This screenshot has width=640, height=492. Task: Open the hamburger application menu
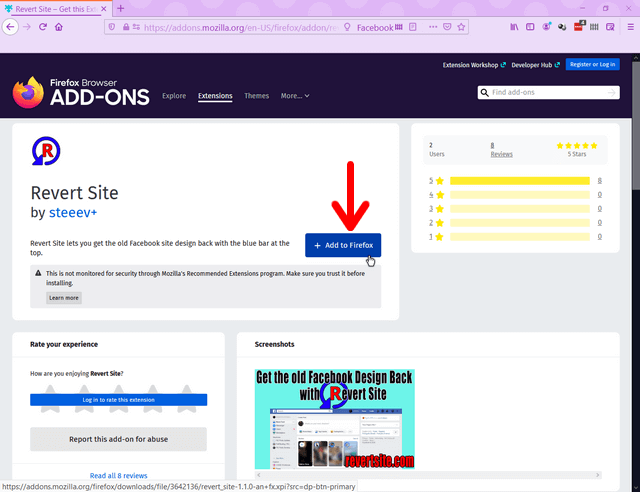coord(631,27)
